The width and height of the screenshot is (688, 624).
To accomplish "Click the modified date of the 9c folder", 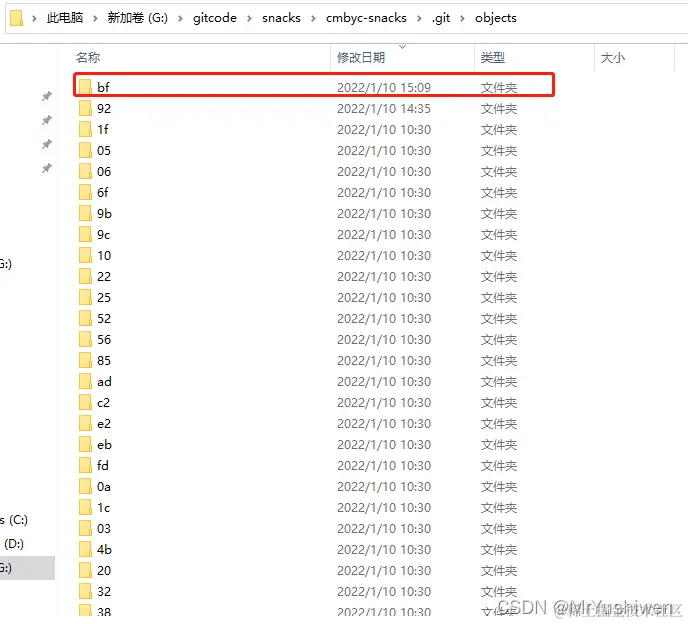I will (x=384, y=235).
